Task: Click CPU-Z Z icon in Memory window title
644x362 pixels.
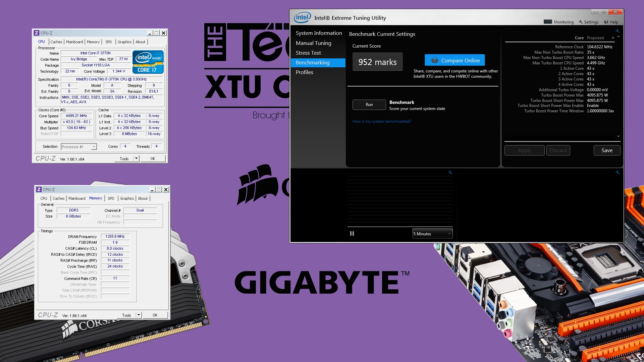Action: coord(39,189)
